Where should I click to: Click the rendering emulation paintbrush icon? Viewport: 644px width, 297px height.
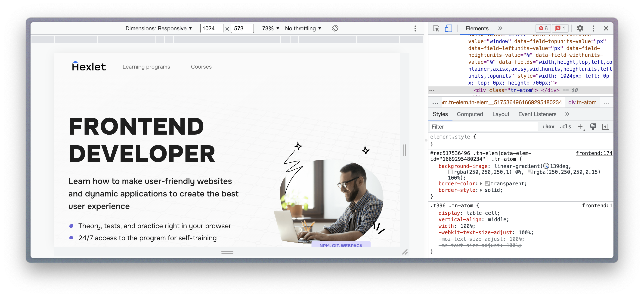pyautogui.click(x=593, y=127)
